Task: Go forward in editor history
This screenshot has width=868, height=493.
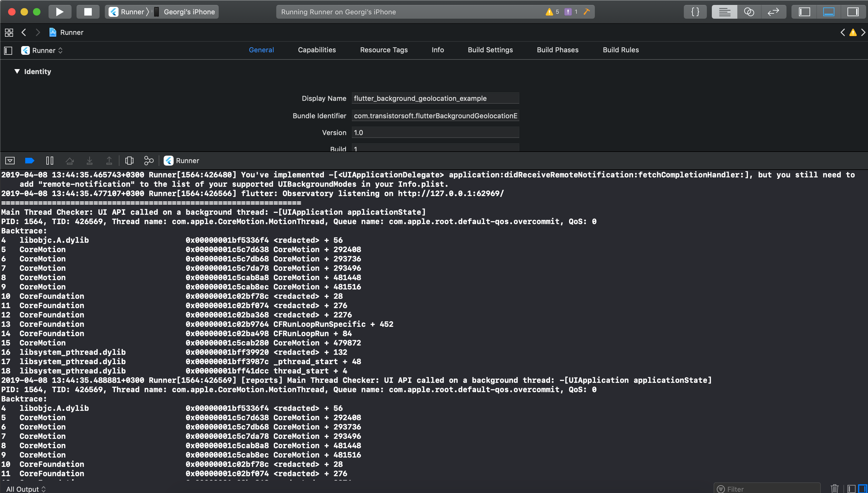Action: [38, 32]
